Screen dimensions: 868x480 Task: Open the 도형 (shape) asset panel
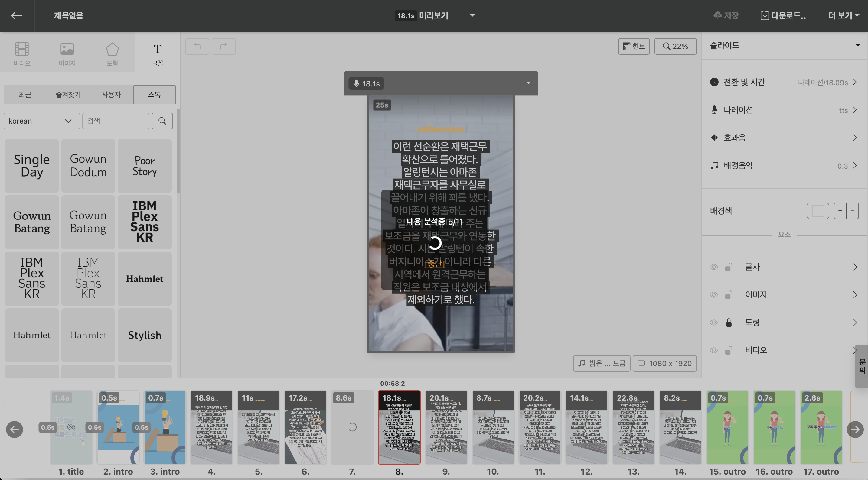[112, 54]
